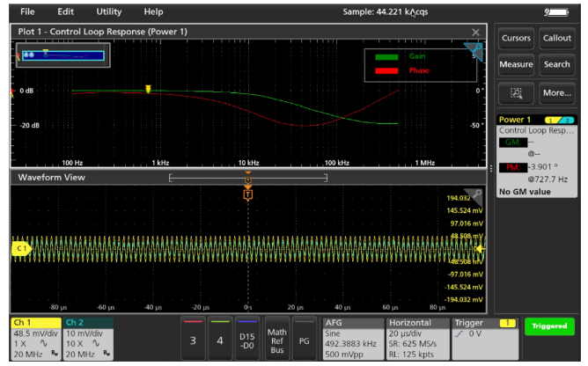The width and height of the screenshot is (588, 366).
Task: Click the PM readout label
Action: point(512,167)
